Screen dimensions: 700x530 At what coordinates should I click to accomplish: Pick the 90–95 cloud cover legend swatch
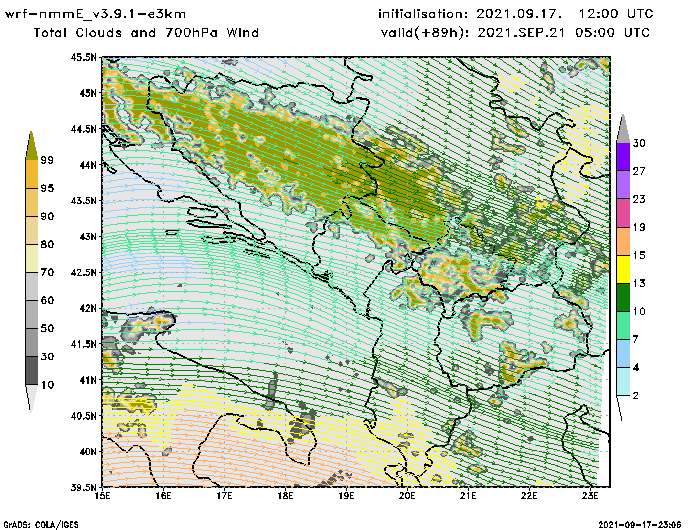[31, 202]
